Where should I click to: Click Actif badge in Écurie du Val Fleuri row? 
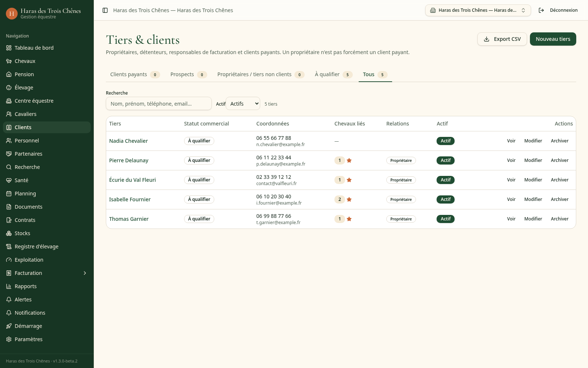pyautogui.click(x=445, y=180)
